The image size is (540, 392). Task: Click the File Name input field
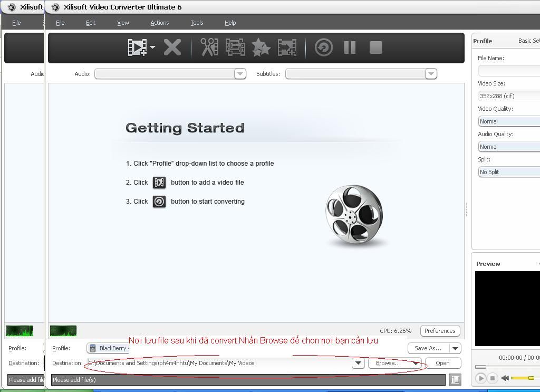pos(509,71)
